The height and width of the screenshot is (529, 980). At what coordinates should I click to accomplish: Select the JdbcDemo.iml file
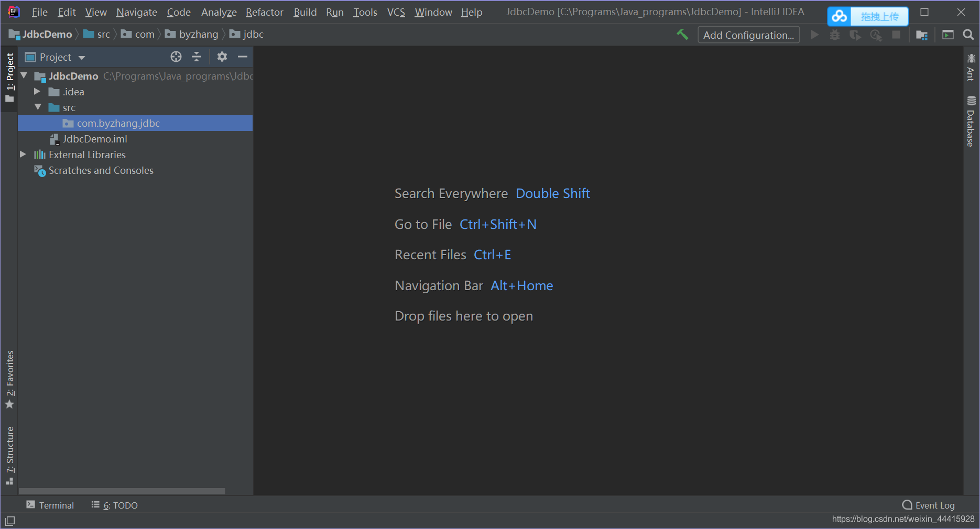click(x=135, y=139)
